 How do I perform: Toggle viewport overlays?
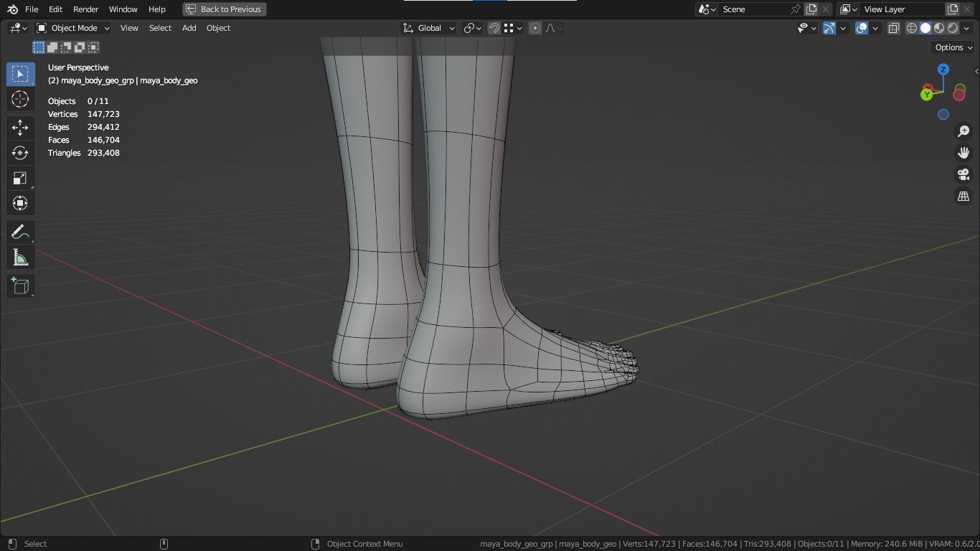click(862, 28)
